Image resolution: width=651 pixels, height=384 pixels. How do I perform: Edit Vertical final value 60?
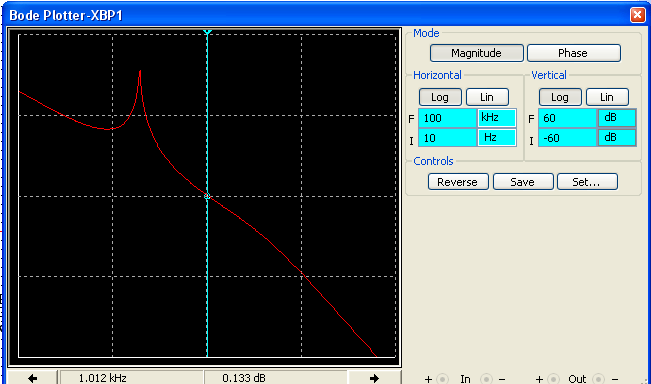pos(567,118)
